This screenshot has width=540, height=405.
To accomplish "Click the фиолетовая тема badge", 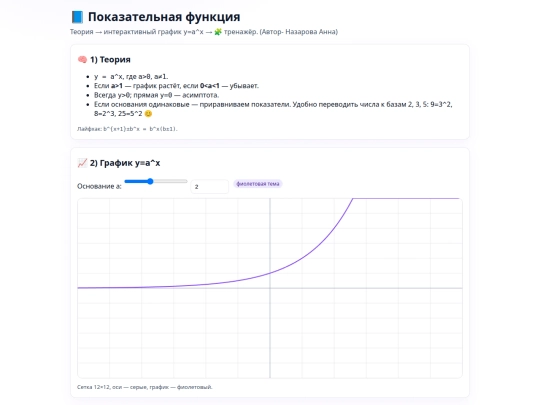I will 258,184.
